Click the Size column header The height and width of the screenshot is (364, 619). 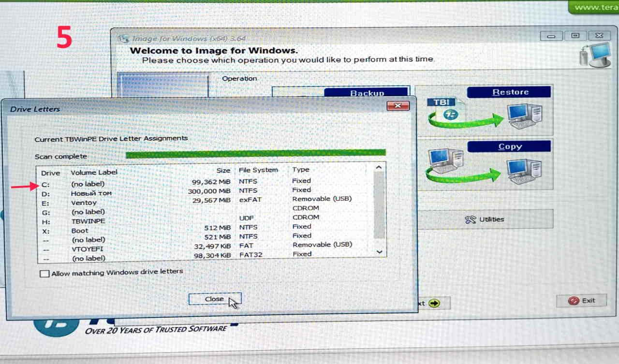tap(223, 171)
